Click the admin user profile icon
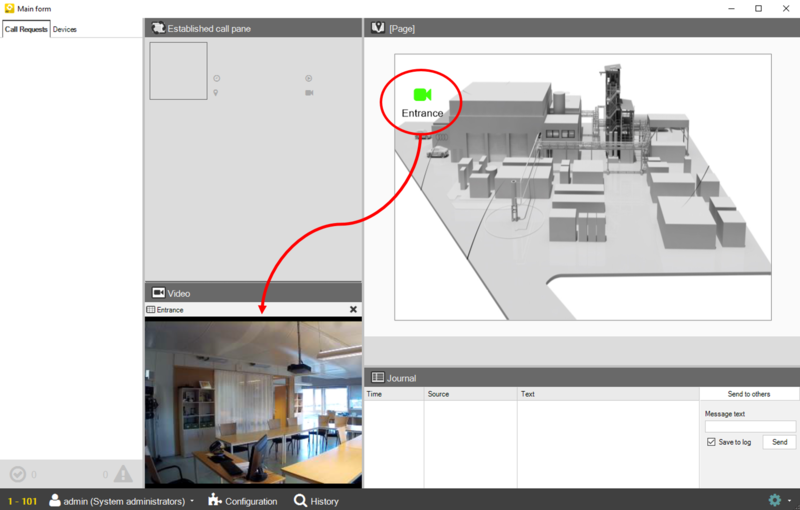Screen dimensions: 800x510 [x=55, y=500]
